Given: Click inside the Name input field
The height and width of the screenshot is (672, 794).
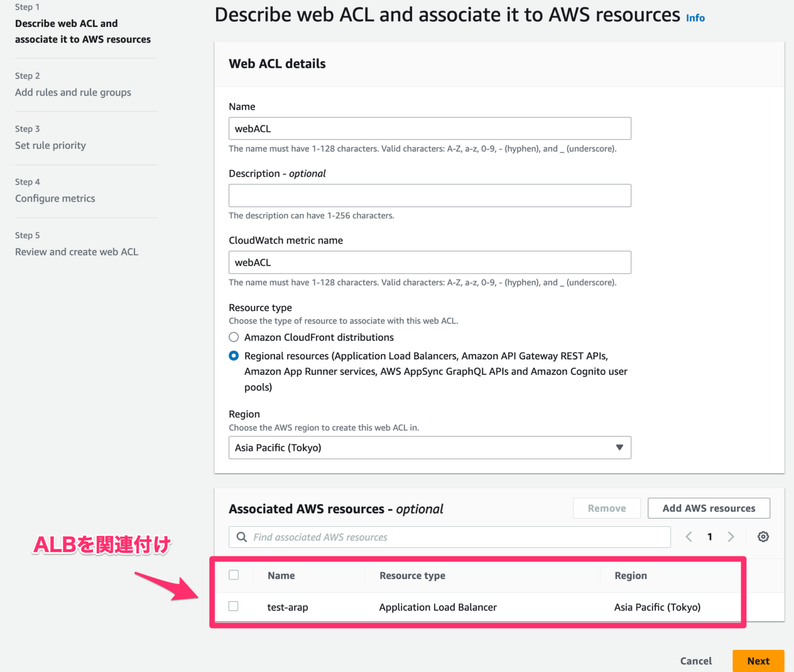Looking at the screenshot, I should coord(430,128).
